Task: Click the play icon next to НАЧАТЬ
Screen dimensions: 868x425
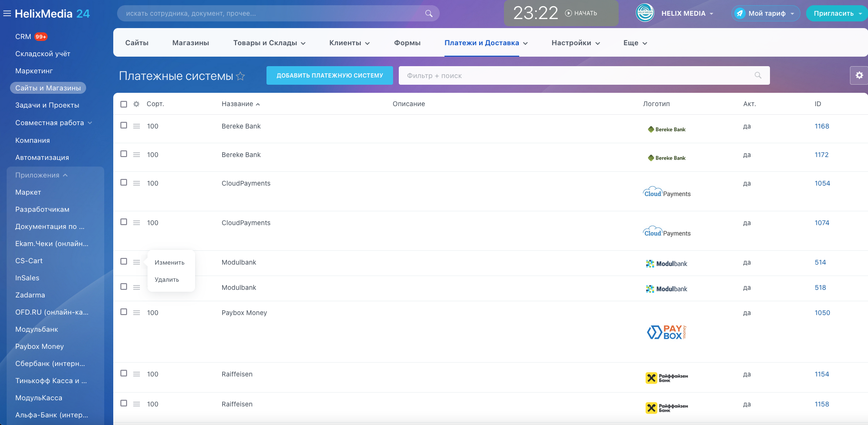Action: pos(568,13)
